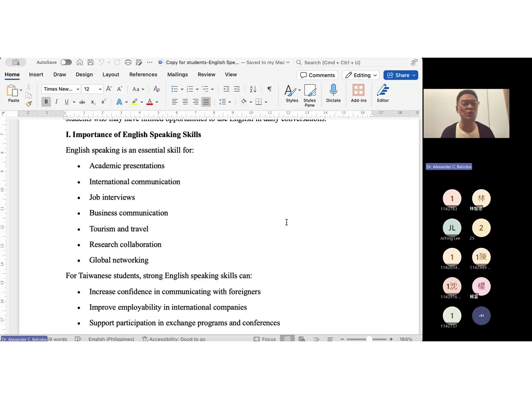Switch to the Design tab

coord(84,75)
